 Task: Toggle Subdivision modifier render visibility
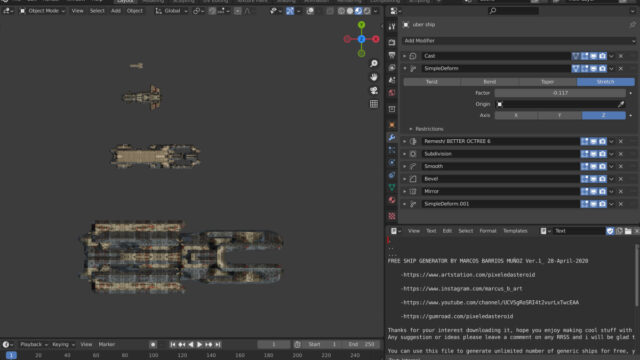[602, 154]
